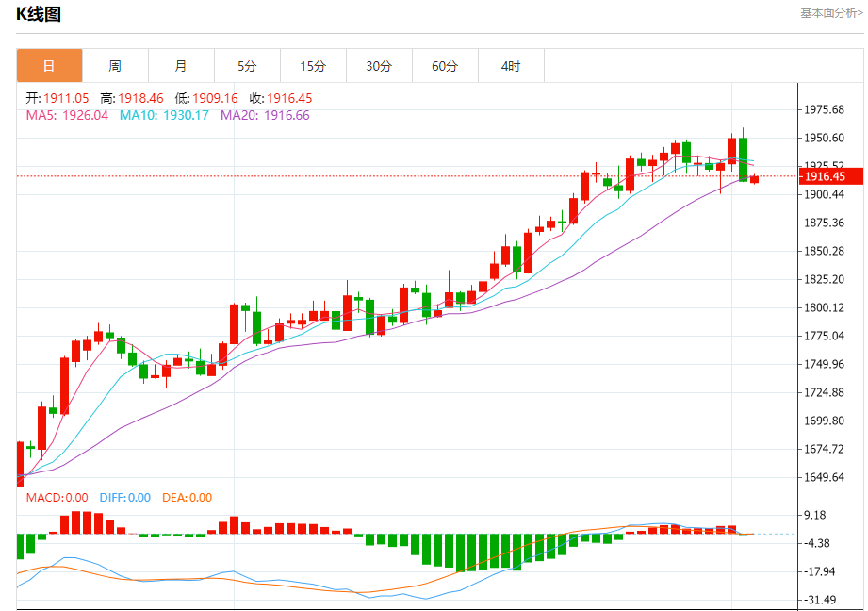The image size is (868, 611).
Task: Click the 1775.04 price axis label
Action: tap(824, 336)
